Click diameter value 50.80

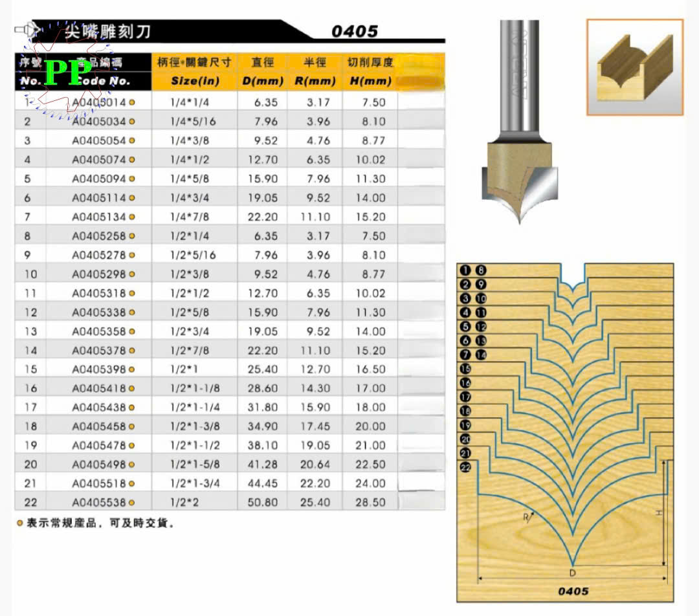(x=263, y=503)
